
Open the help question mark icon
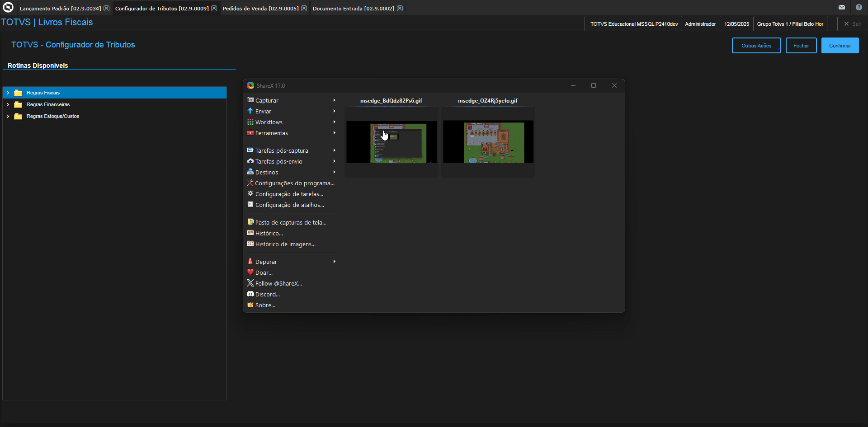(x=859, y=7)
